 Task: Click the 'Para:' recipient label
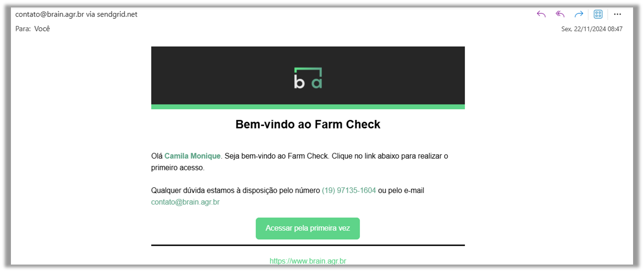(x=23, y=28)
